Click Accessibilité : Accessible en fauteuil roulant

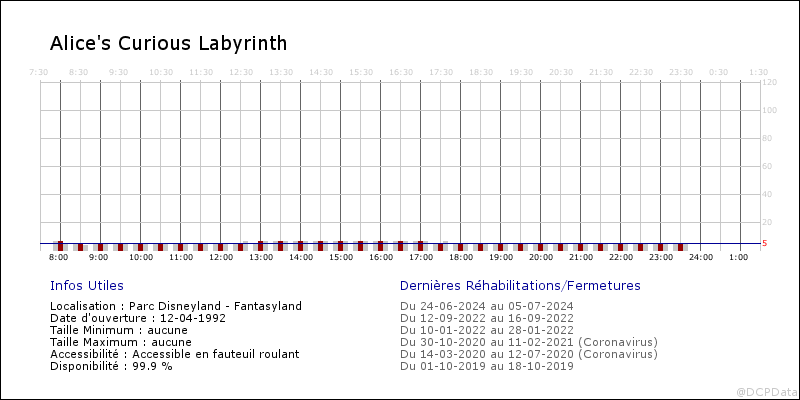174,354
